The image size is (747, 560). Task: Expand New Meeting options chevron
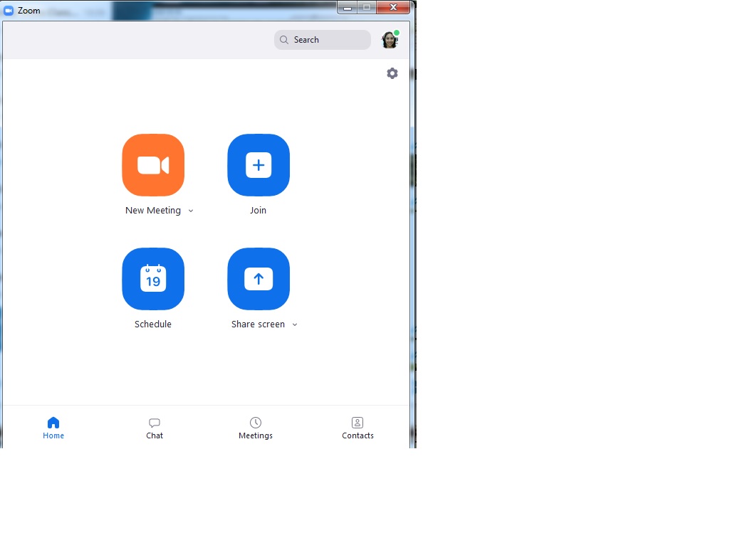tap(191, 211)
